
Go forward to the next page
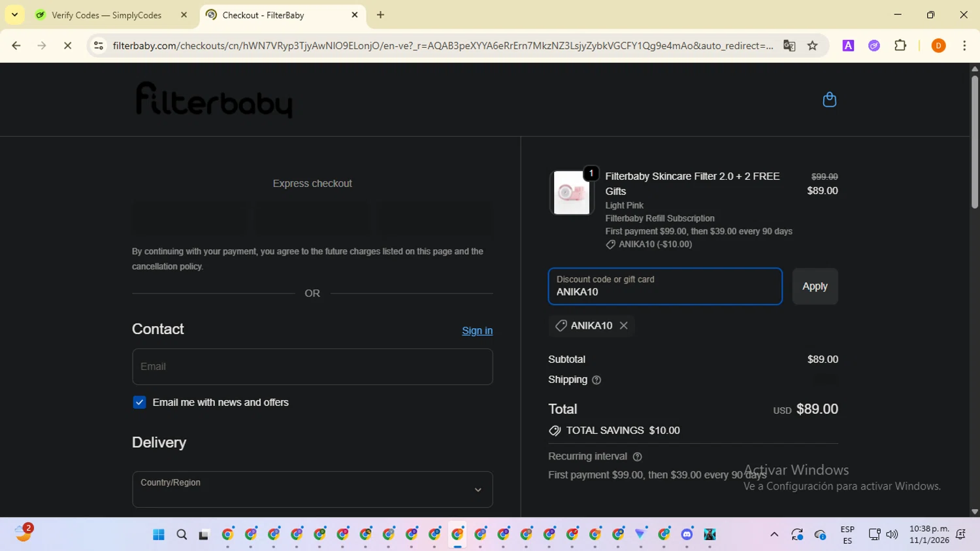(x=42, y=46)
